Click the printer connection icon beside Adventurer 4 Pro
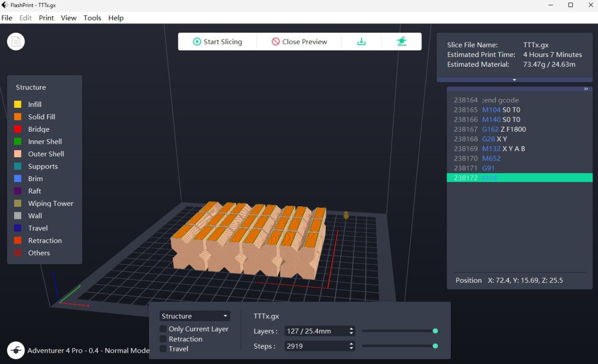This screenshot has width=598, height=364. (16, 350)
